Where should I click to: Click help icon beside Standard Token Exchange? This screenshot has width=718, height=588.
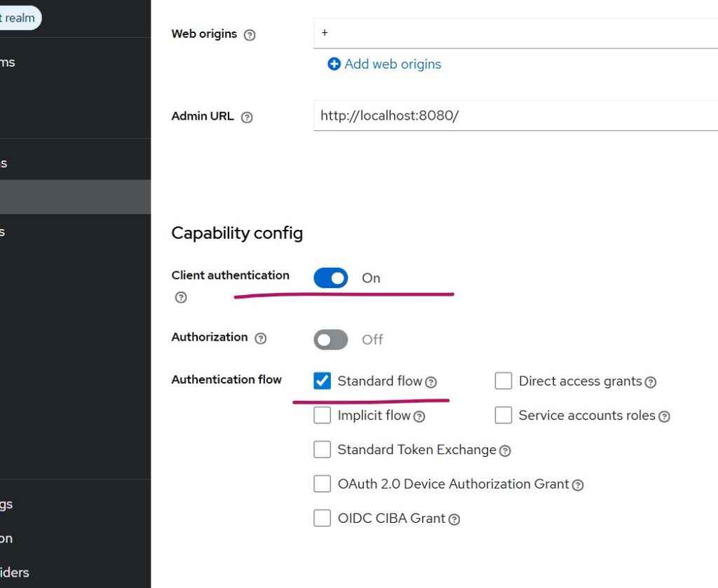tap(505, 451)
